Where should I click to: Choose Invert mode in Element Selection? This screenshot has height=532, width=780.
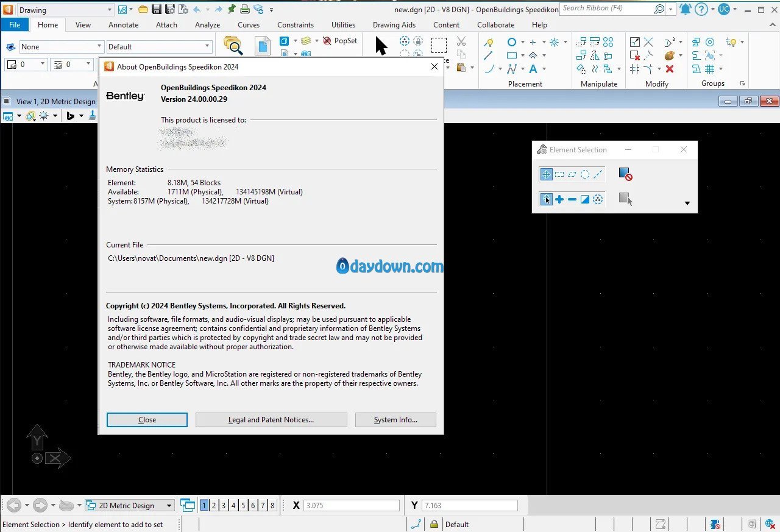[585, 199]
